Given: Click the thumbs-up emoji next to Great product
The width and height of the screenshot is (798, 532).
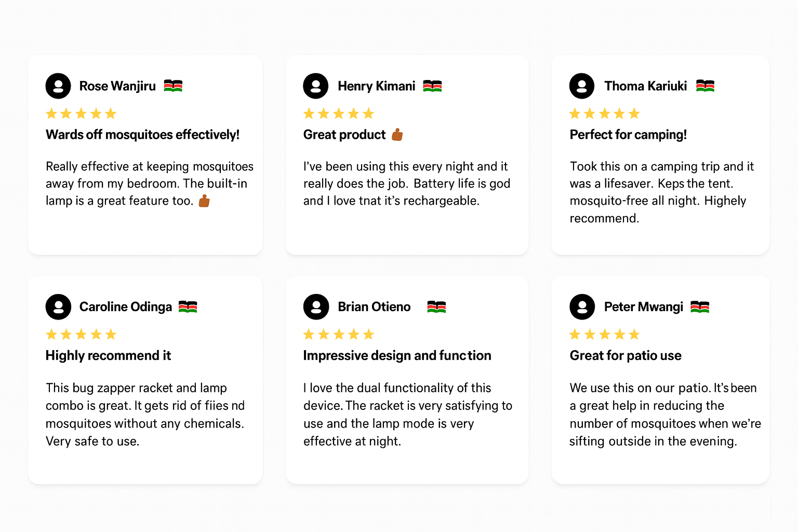Looking at the screenshot, I should [397, 135].
